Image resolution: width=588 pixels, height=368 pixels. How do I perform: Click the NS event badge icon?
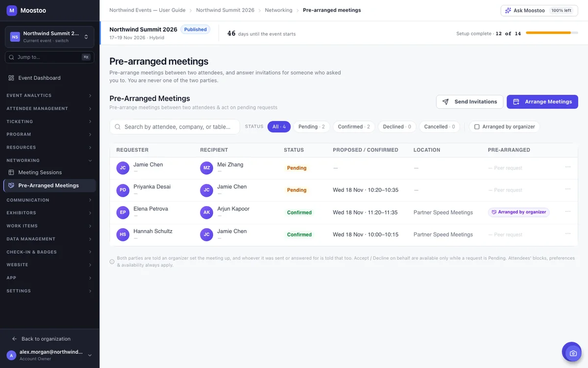(15, 37)
